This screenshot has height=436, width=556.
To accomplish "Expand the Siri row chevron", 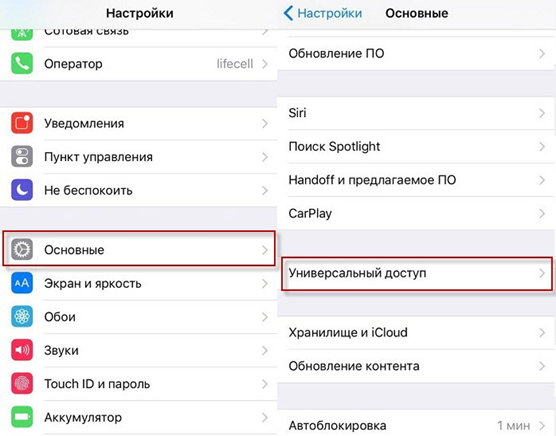I will 542,113.
